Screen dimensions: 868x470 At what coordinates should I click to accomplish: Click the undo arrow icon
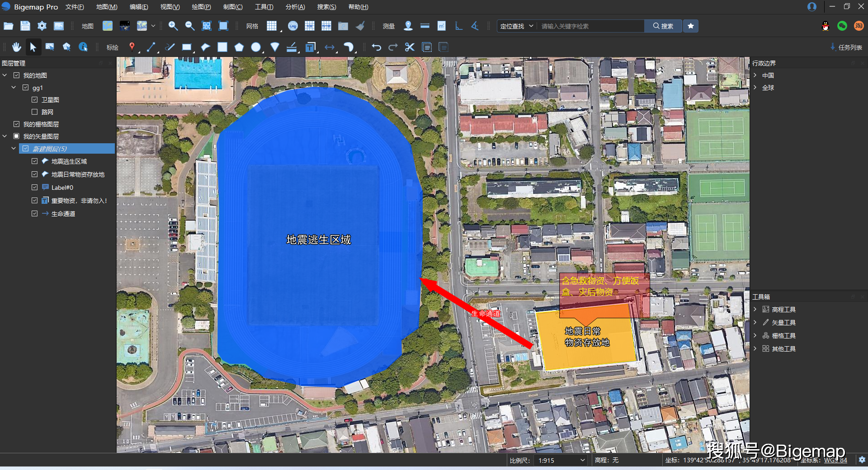(x=376, y=47)
